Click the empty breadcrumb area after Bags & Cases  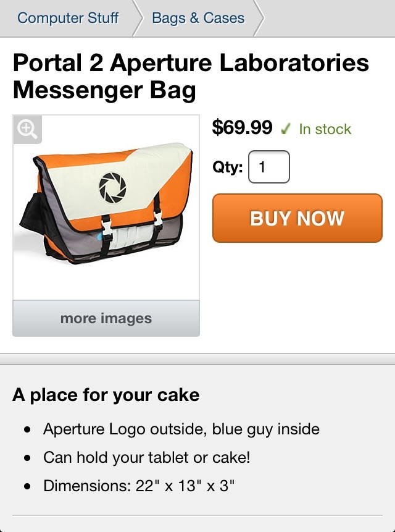pos(330,18)
